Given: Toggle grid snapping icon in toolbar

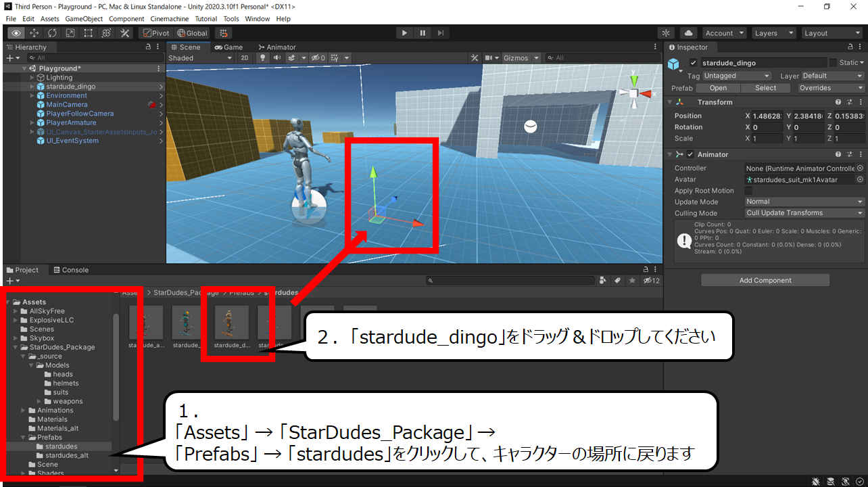Looking at the screenshot, I should pyautogui.click(x=224, y=33).
